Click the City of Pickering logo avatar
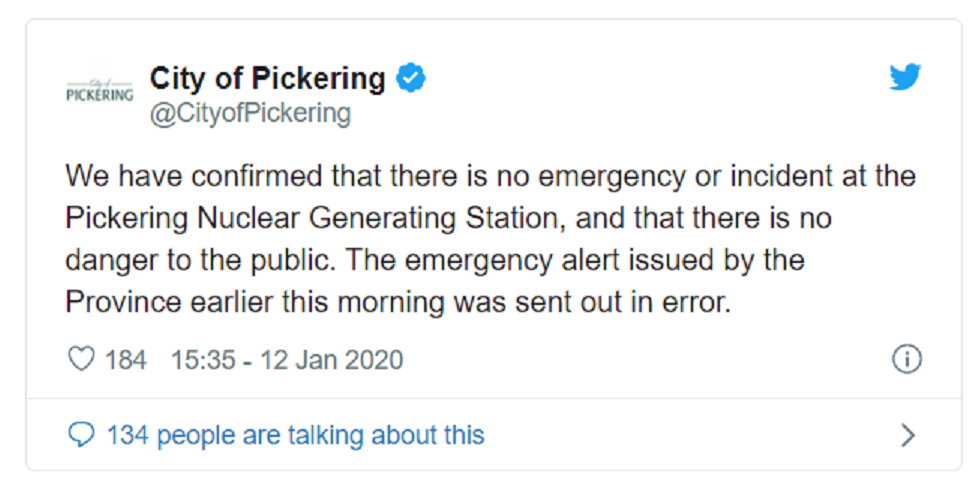 point(99,90)
